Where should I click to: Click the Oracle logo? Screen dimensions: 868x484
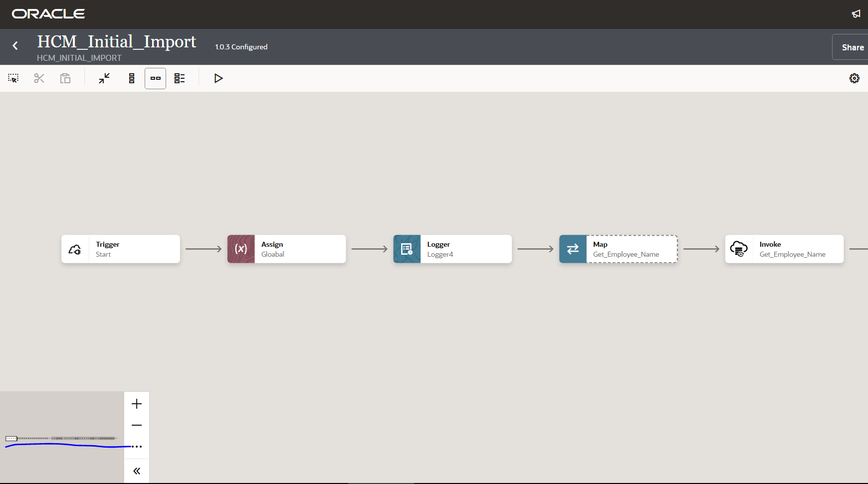tap(48, 14)
